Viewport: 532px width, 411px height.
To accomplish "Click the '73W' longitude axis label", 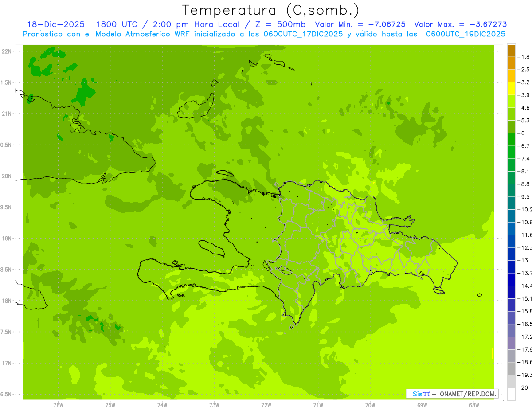I will click(214, 405).
